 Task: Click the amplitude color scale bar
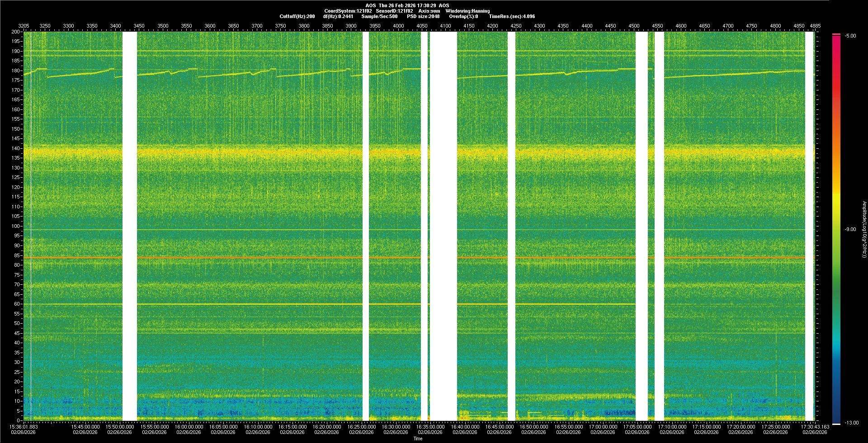tap(836, 226)
